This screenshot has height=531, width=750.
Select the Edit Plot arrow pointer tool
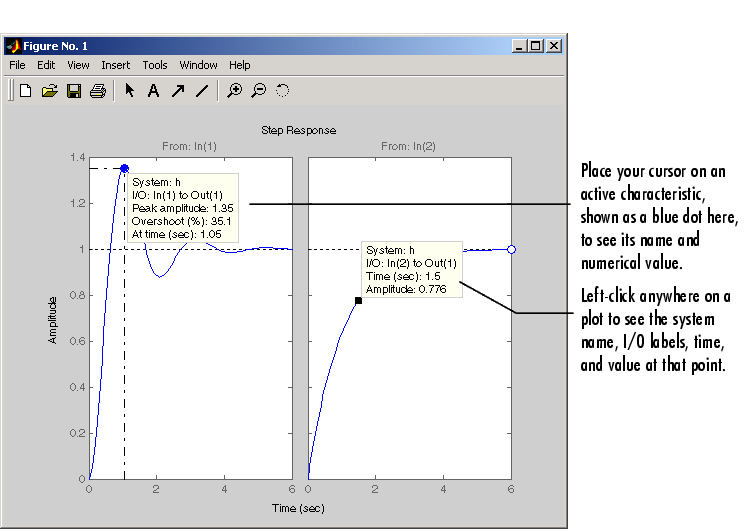pyautogui.click(x=129, y=90)
